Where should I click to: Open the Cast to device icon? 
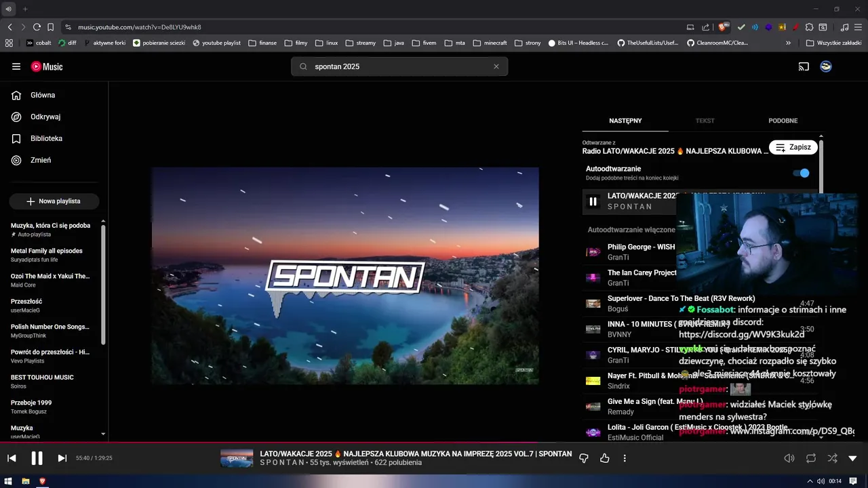pos(804,66)
